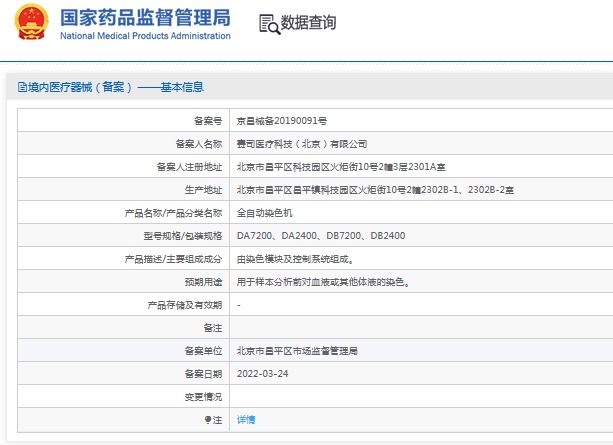Click the national emblem logo
613x445 pixels.
coord(32,22)
